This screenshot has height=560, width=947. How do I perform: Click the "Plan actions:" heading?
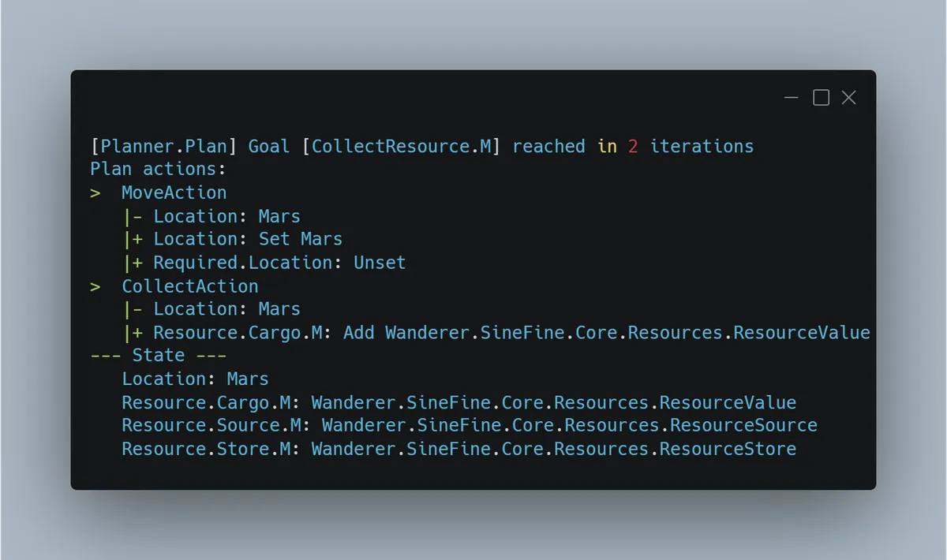coord(158,170)
